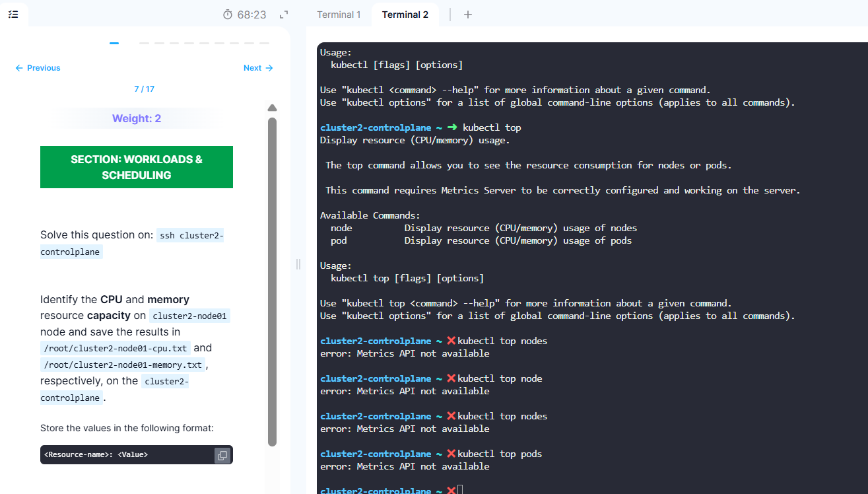
Task: Click the green arrow 'kubectl top' command line
Action: click(x=420, y=127)
